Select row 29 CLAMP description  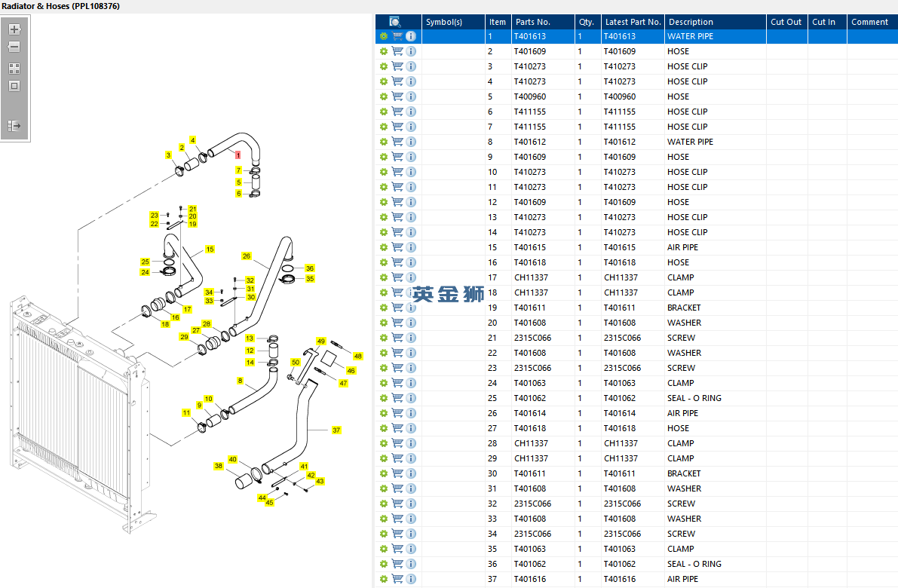(680, 458)
